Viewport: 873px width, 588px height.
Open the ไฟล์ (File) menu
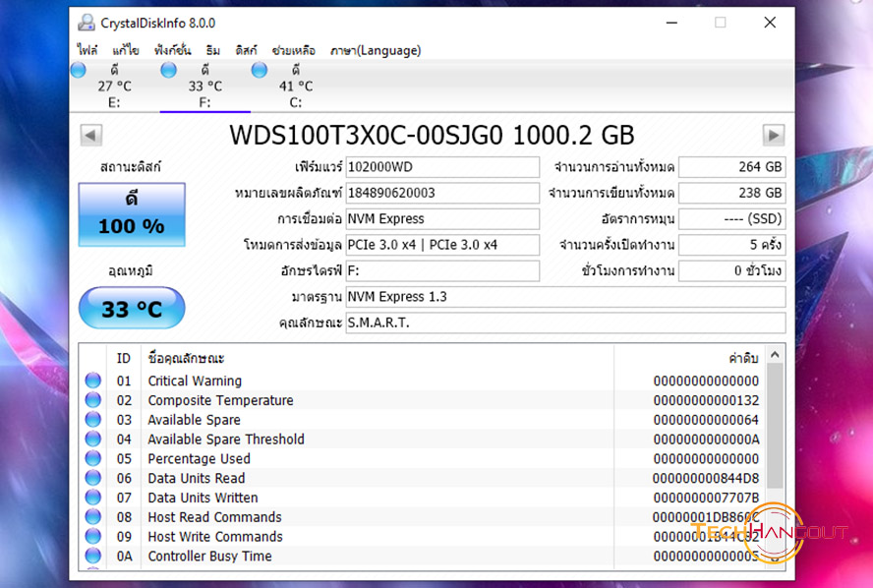pos(87,50)
